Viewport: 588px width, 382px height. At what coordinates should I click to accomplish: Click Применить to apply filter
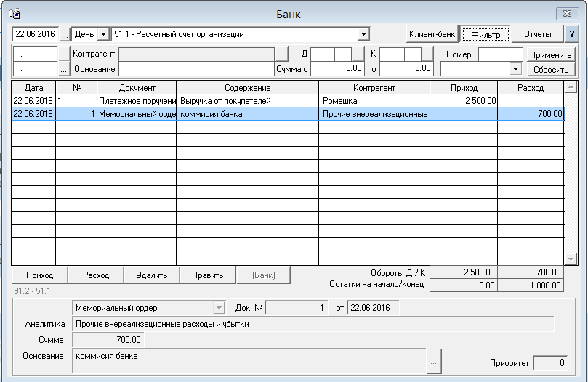550,55
